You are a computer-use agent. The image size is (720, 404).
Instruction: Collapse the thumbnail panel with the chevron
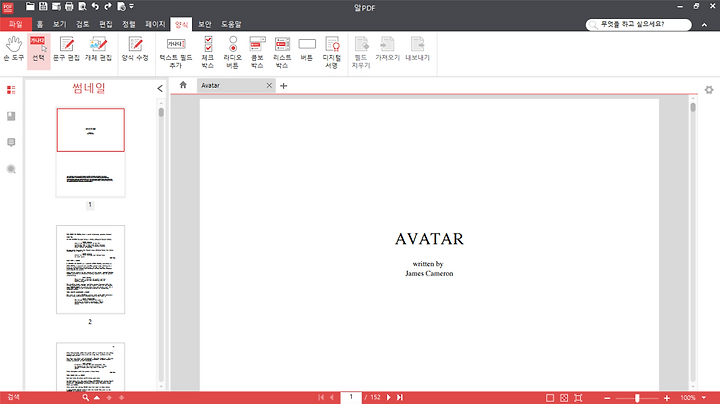click(x=160, y=88)
